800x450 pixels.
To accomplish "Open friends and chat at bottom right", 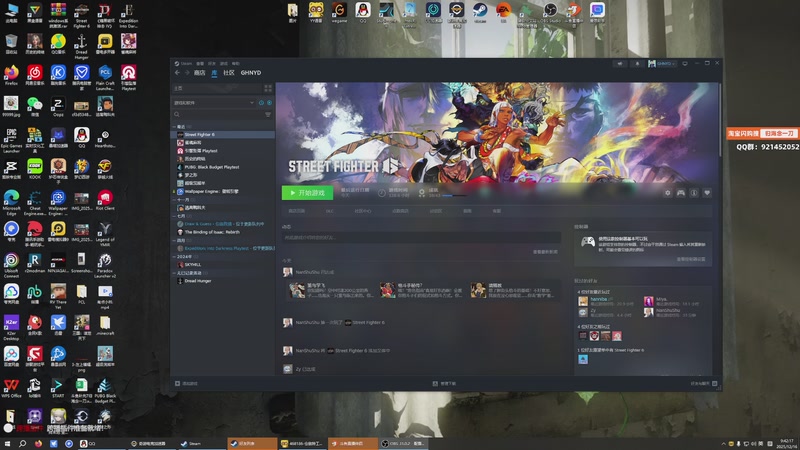I will 704,383.
